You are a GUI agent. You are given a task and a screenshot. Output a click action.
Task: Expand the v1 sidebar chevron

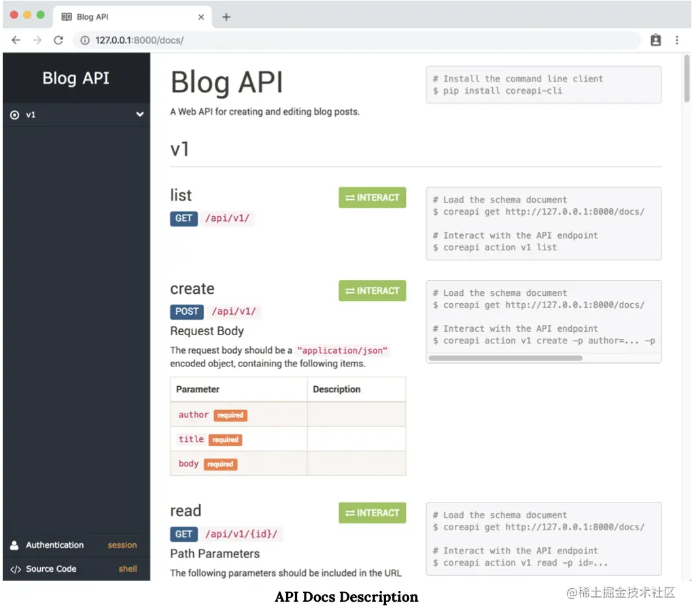tap(140, 114)
